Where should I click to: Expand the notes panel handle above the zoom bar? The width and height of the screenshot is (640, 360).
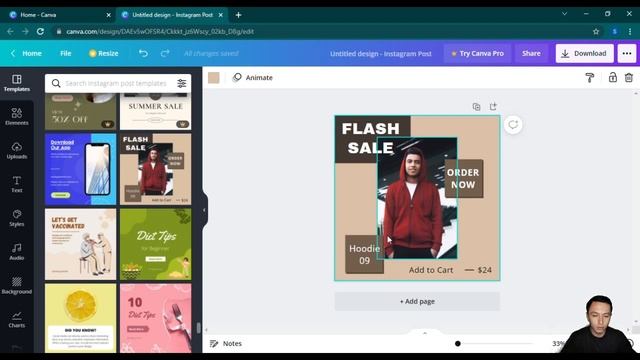[424, 333]
